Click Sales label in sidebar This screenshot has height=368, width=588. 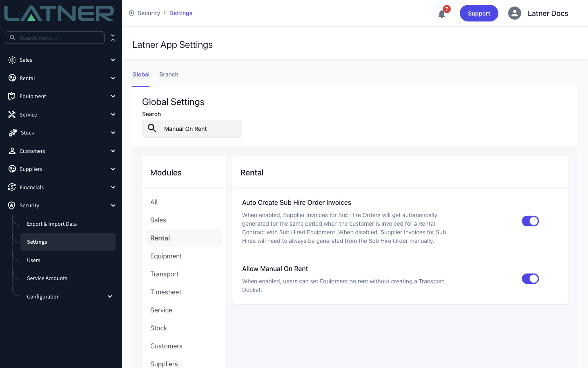coord(26,60)
